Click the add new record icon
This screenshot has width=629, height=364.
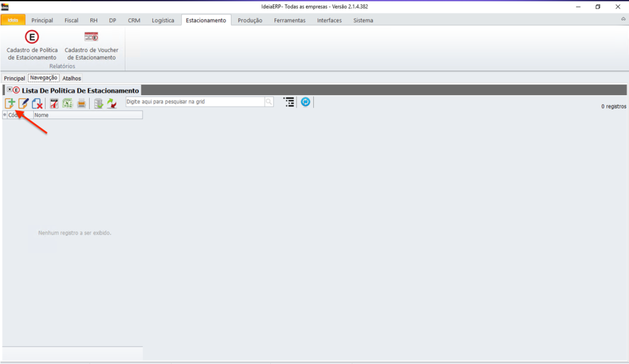point(10,103)
